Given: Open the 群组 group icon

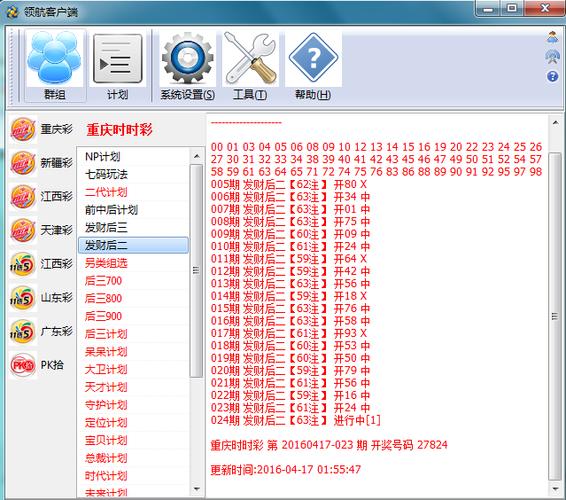Looking at the screenshot, I should [55, 66].
